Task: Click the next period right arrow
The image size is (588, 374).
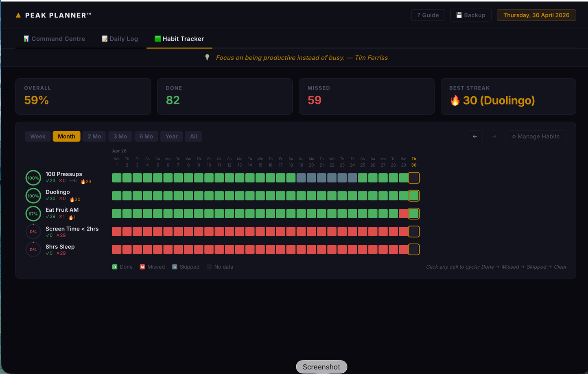Action: tap(494, 137)
